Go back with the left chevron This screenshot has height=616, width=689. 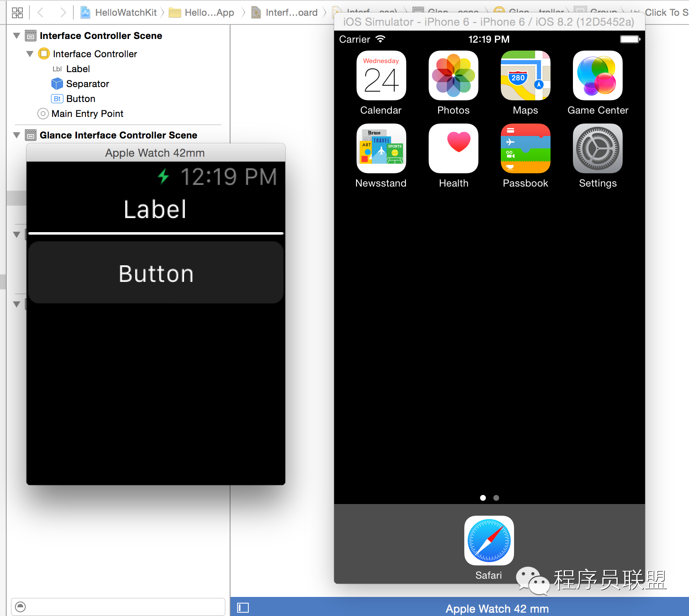tap(40, 12)
